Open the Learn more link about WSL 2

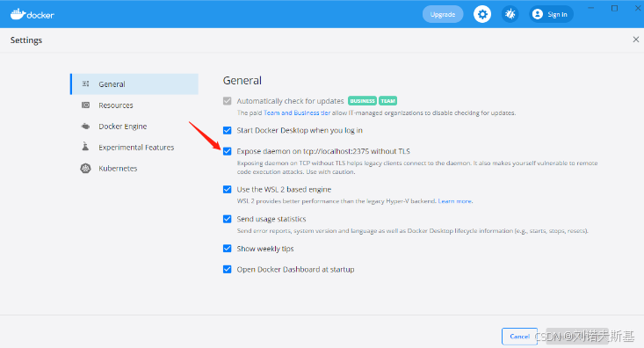(x=454, y=201)
